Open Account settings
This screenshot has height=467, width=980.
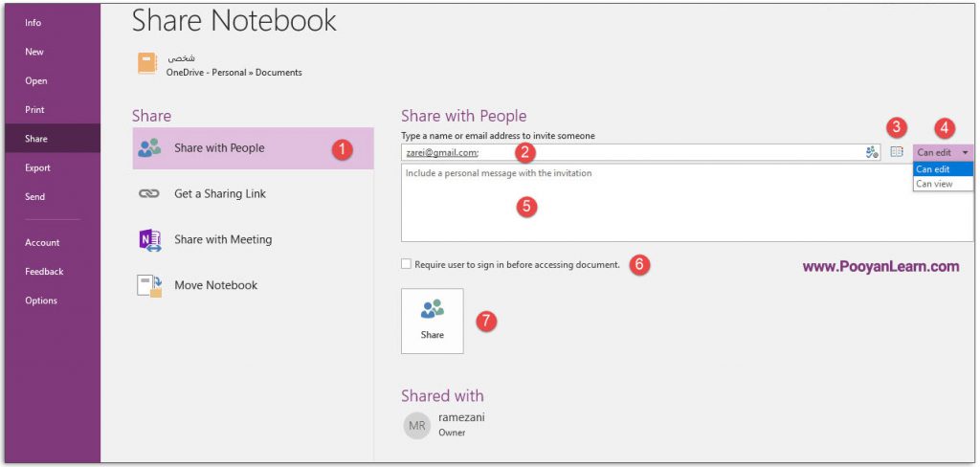(42, 242)
